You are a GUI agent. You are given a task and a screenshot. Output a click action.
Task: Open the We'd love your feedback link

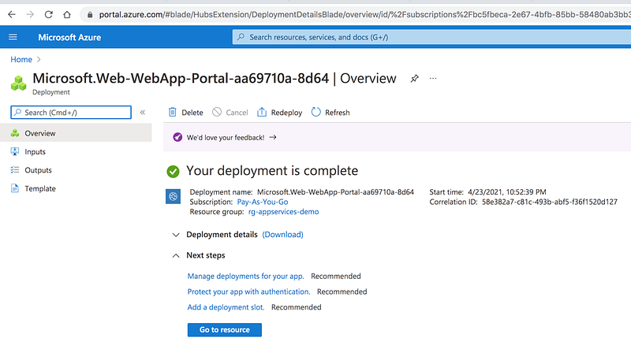pyautogui.click(x=226, y=137)
